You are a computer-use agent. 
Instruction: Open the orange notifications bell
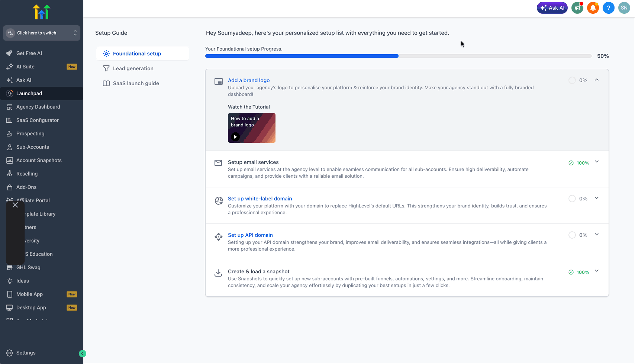click(593, 8)
